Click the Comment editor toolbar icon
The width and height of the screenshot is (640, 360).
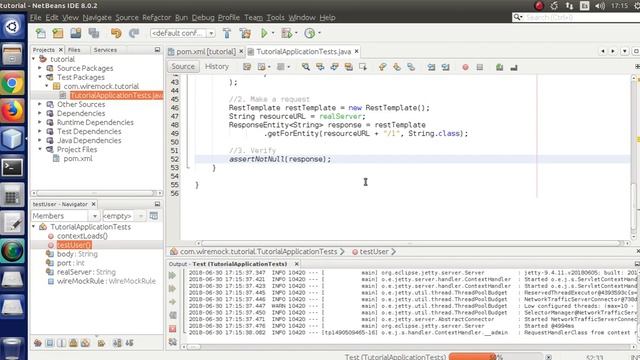coord(499,67)
